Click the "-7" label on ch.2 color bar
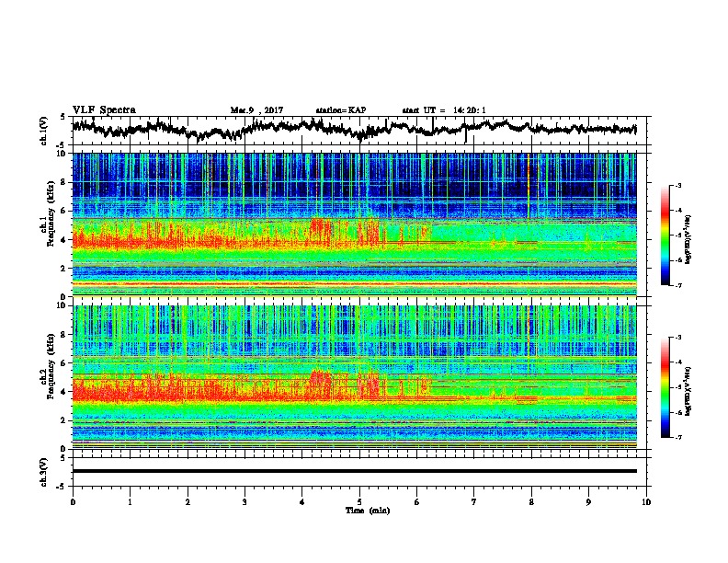Screen dimensions: 728x563 click(x=678, y=437)
